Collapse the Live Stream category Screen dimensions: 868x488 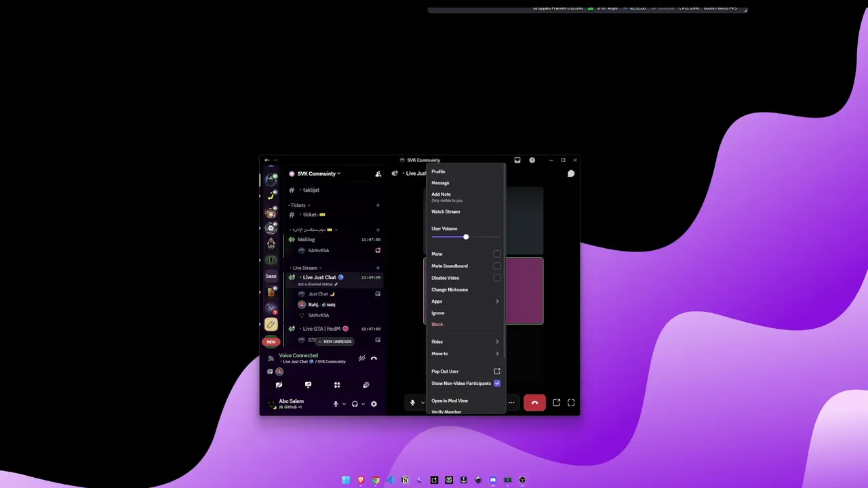pyautogui.click(x=306, y=268)
